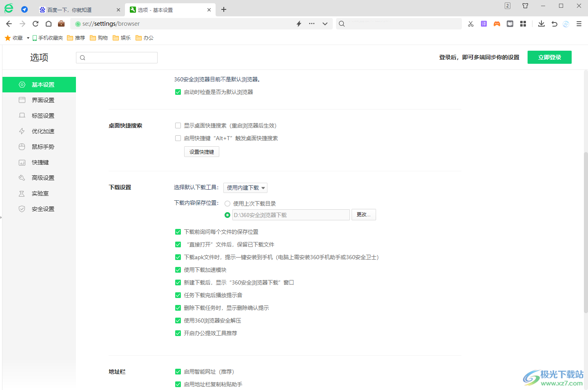Image resolution: width=588 pixels, height=390 pixels.
Task: Open the downloads manager icon
Action: coord(541,24)
